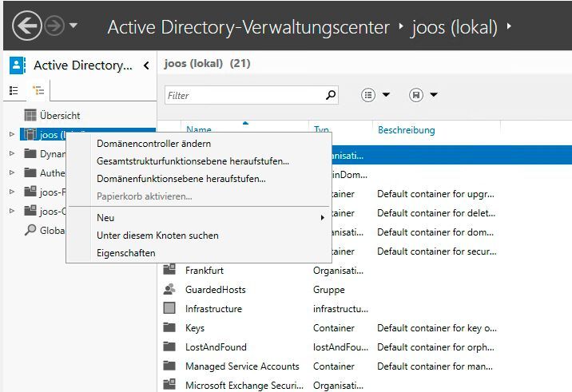Open the saved queries dropdown arrow
The height and width of the screenshot is (392, 572).
pyautogui.click(x=433, y=95)
